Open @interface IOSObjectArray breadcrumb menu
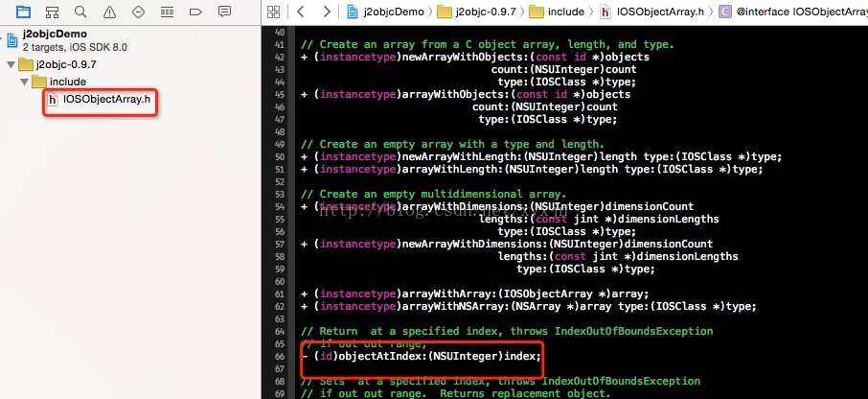The image size is (868, 399). coord(792,12)
